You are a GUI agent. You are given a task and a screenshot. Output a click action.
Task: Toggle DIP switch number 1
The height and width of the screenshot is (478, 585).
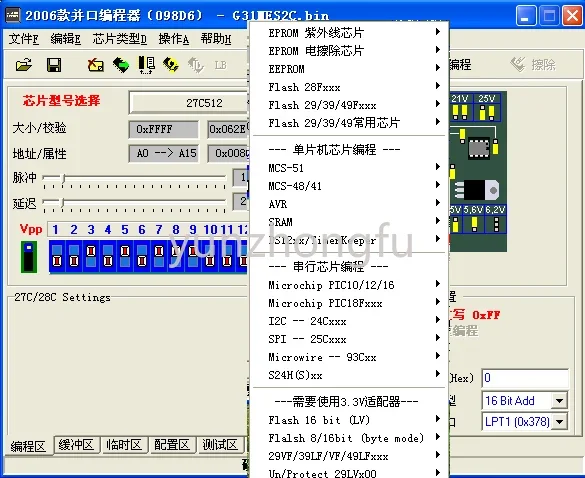pyautogui.click(x=57, y=256)
